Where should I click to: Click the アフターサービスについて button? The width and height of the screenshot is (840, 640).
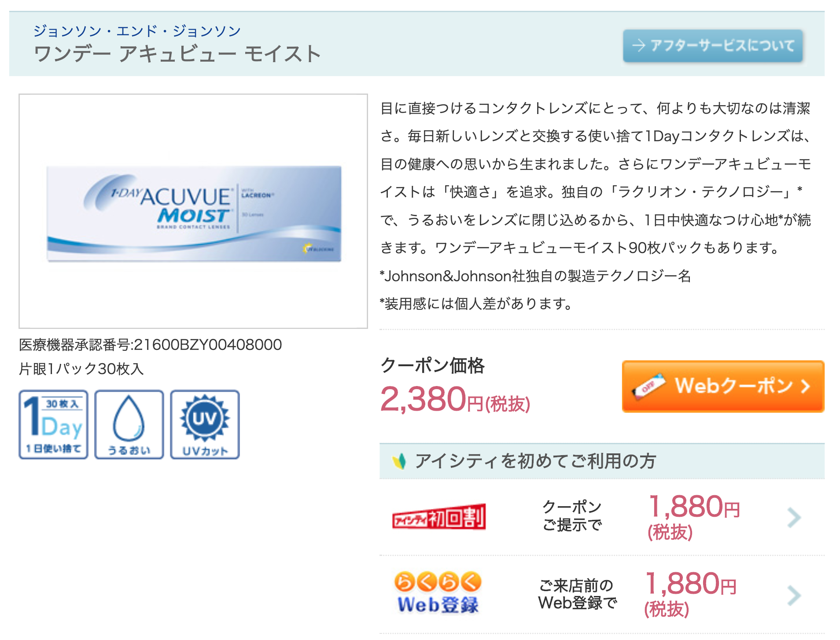(x=712, y=45)
